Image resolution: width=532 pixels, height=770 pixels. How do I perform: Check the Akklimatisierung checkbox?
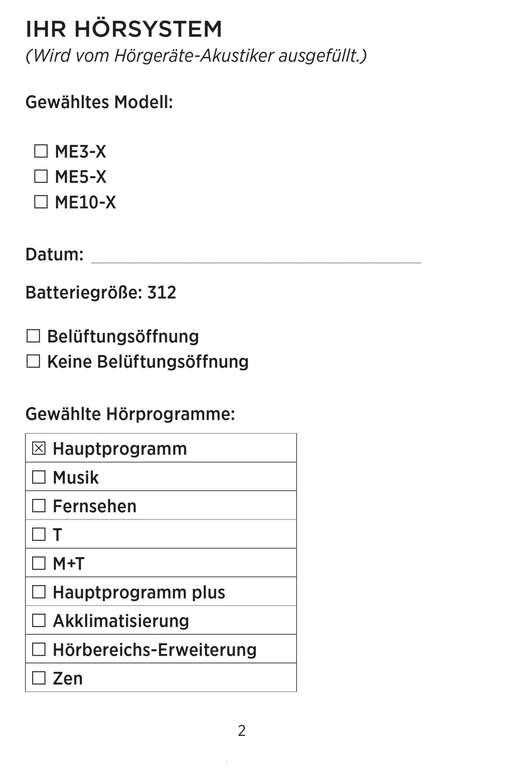(39, 620)
